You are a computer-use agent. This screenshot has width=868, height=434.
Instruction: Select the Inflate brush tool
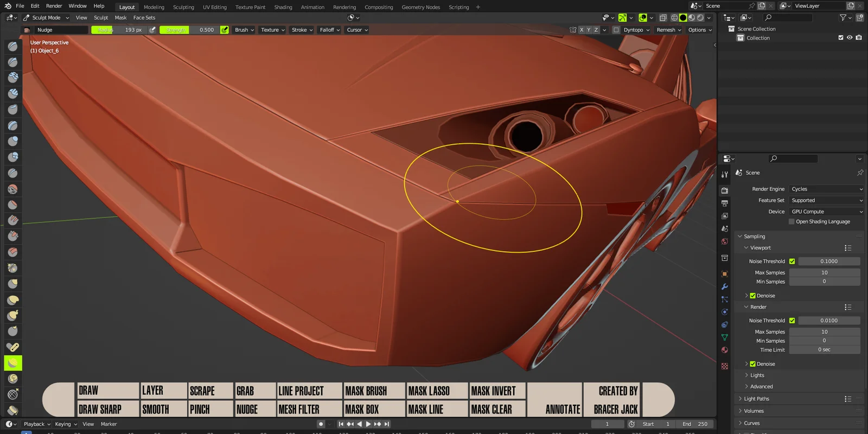coord(13,142)
